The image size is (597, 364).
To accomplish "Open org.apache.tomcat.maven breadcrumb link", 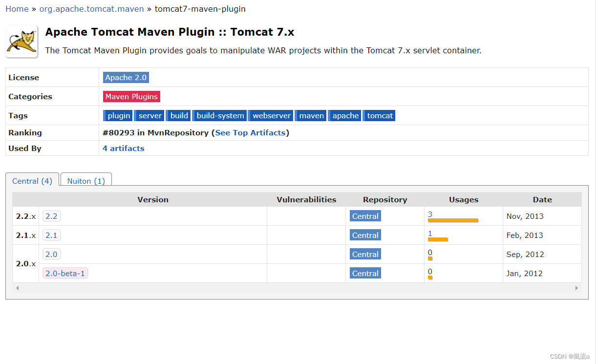I will 92,9.
